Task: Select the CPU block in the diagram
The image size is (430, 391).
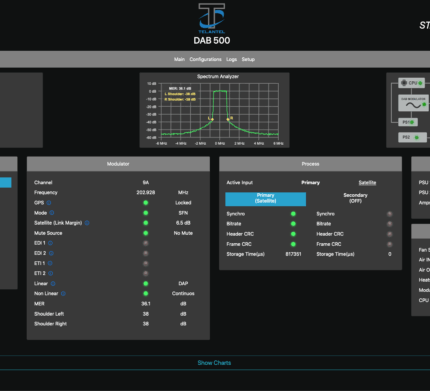Action: pyautogui.click(x=412, y=83)
